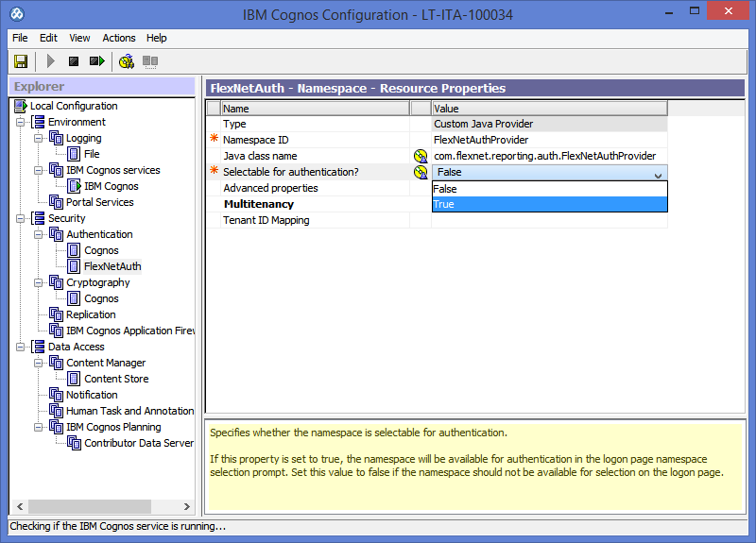This screenshot has width=756, height=543.
Task: Open the Actions menu
Action: [119, 38]
